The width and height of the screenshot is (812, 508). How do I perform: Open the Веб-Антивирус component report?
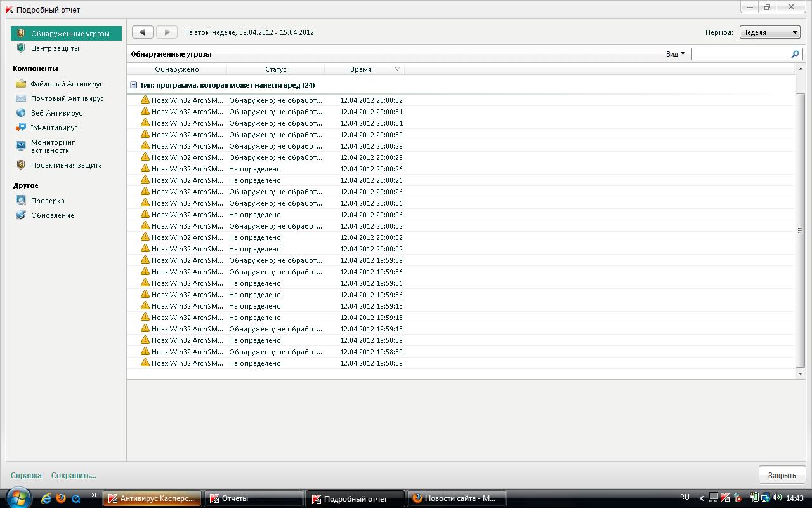click(56, 113)
